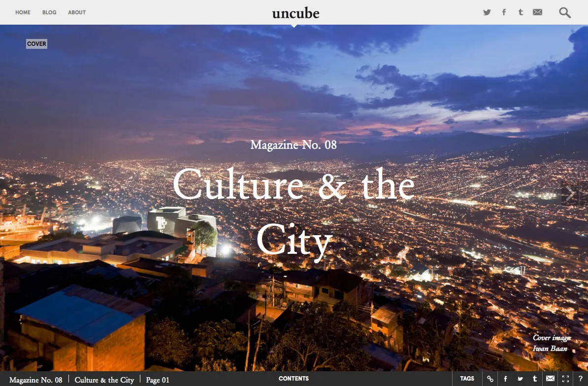Open help question mark icon

581,379
